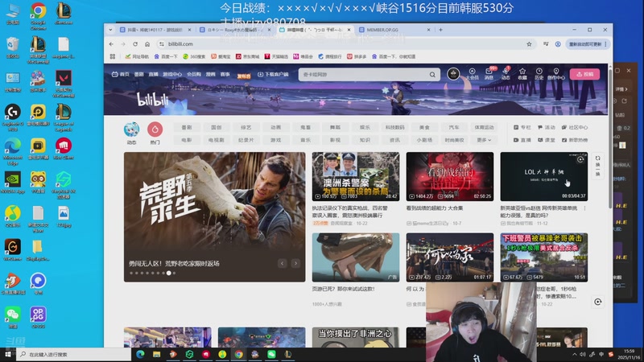
Task: Open 番剧 in the bilibili top nav
Action: [x=138, y=74]
